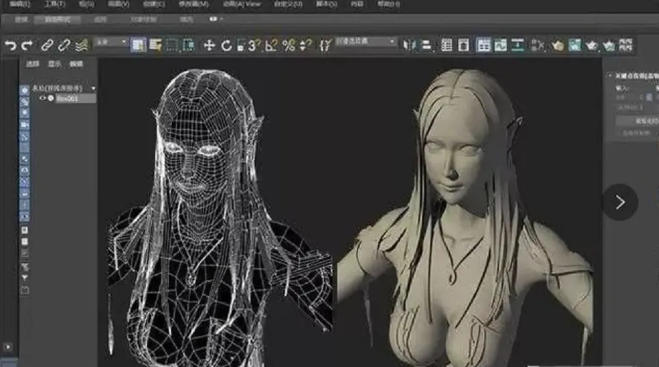Activate the Select and Rotate tool
Image resolution: width=659 pixels, height=367 pixels.
(226, 45)
